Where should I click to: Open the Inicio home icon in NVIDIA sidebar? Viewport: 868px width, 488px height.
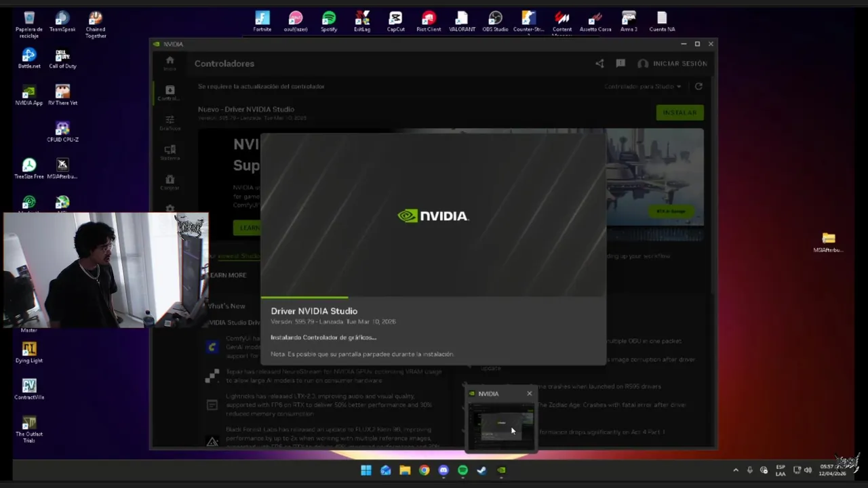click(170, 63)
